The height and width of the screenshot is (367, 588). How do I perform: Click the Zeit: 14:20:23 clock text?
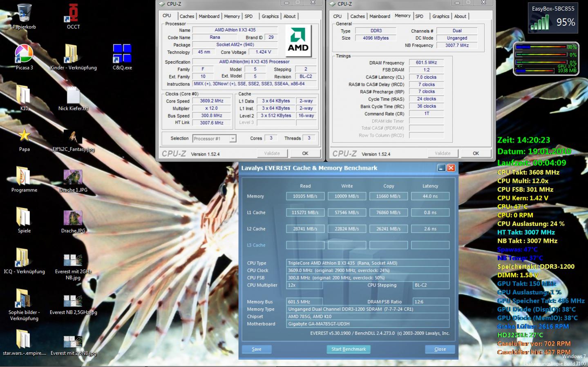tap(523, 140)
